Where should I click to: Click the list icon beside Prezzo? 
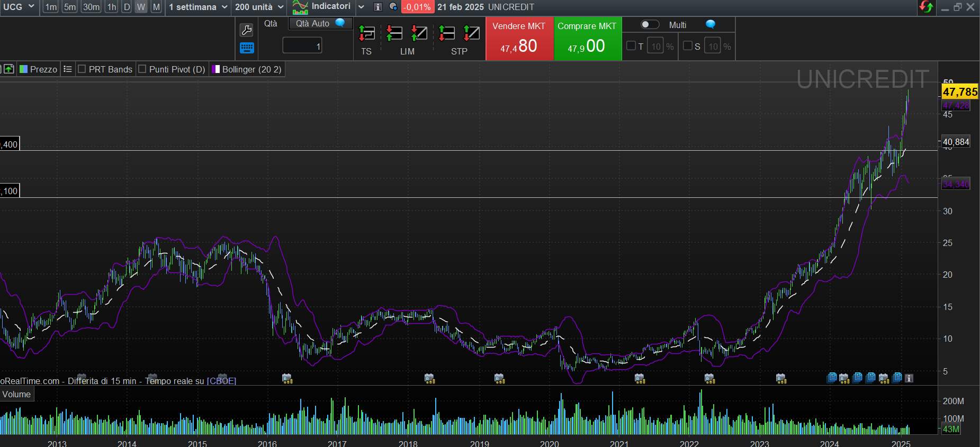(x=67, y=69)
